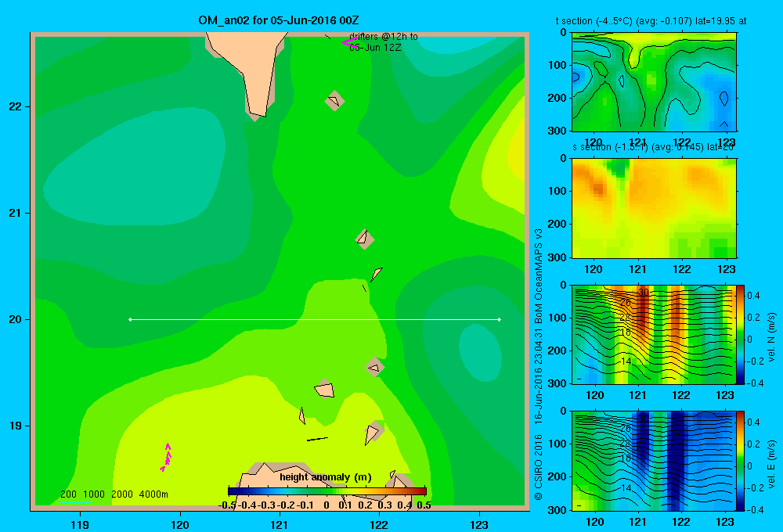Click latitude label '19' on main map axis
The width and height of the screenshot is (783, 532).
pyautogui.click(x=15, y=426)
